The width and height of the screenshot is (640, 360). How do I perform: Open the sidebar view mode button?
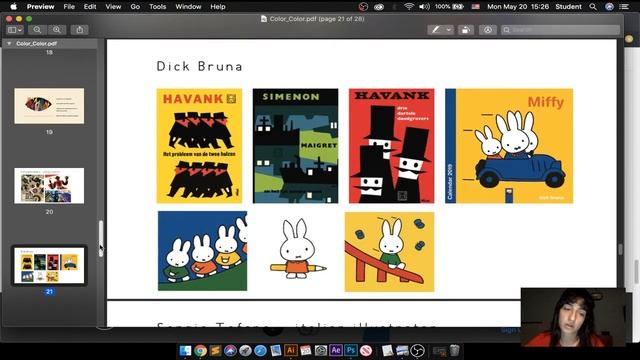[x=15, y=30]
